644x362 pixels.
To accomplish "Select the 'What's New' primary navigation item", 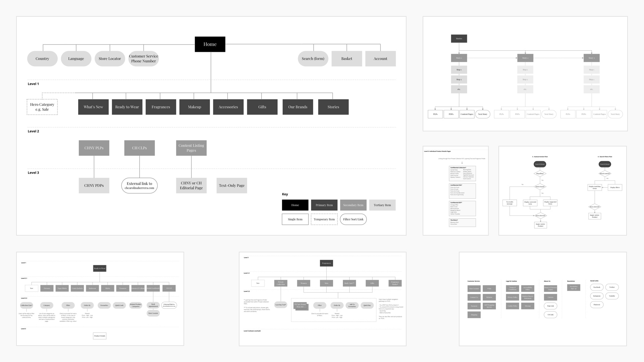I will coord(93,107).
